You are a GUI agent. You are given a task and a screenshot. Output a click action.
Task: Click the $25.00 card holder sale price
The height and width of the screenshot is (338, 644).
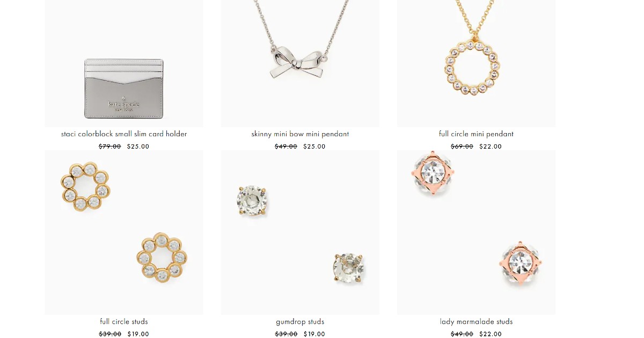click(138, 146)
